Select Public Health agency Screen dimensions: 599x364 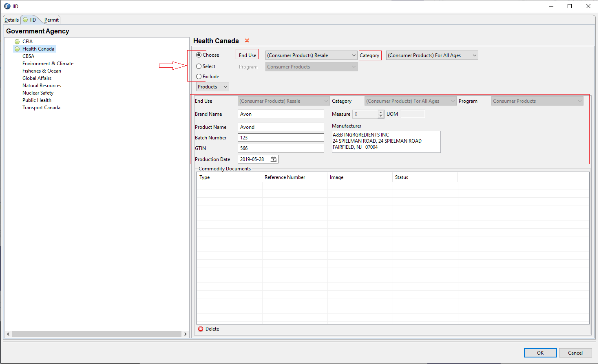[37, 100]
